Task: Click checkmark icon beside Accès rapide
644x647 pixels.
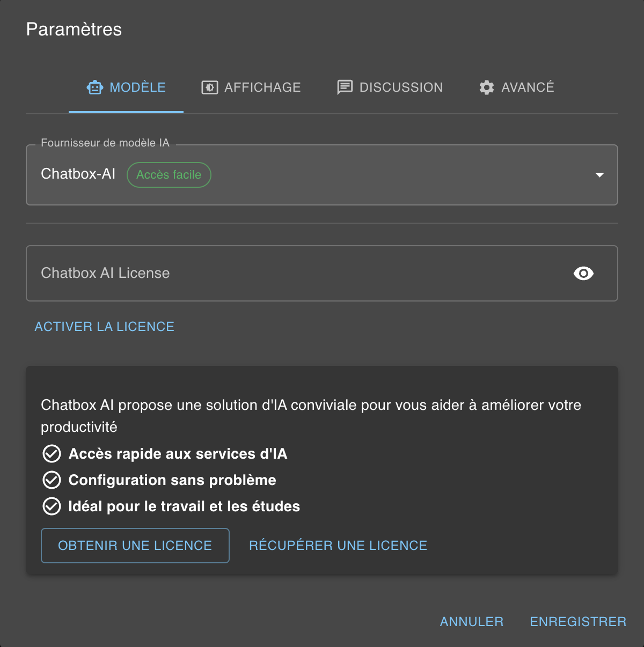Action: tap(52, 454)
